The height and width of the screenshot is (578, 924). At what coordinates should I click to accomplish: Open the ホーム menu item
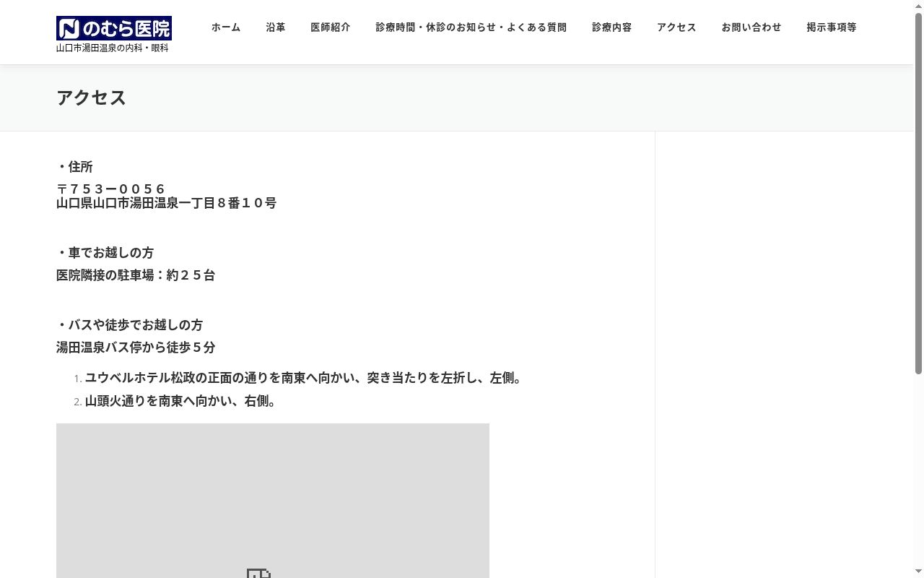226,27
